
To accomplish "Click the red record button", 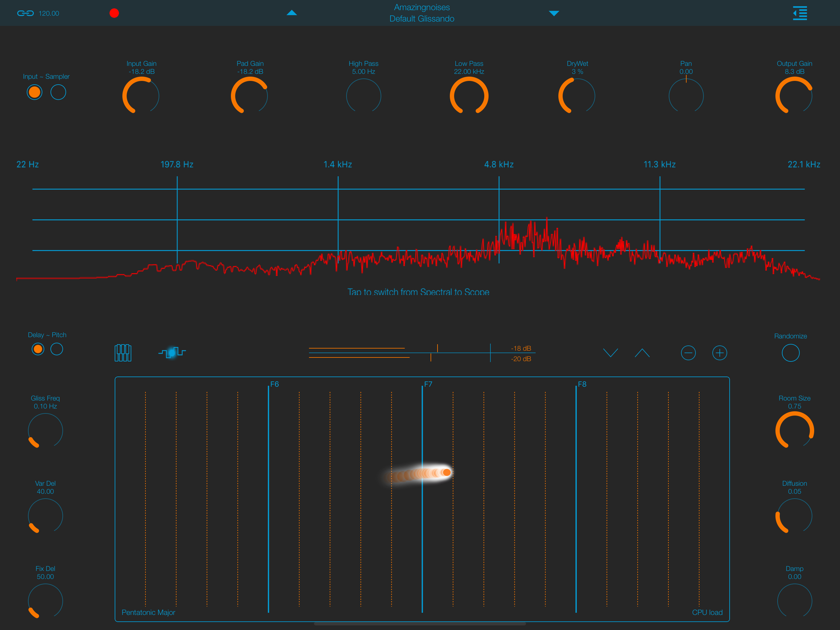I will click(x=114, y=13).
